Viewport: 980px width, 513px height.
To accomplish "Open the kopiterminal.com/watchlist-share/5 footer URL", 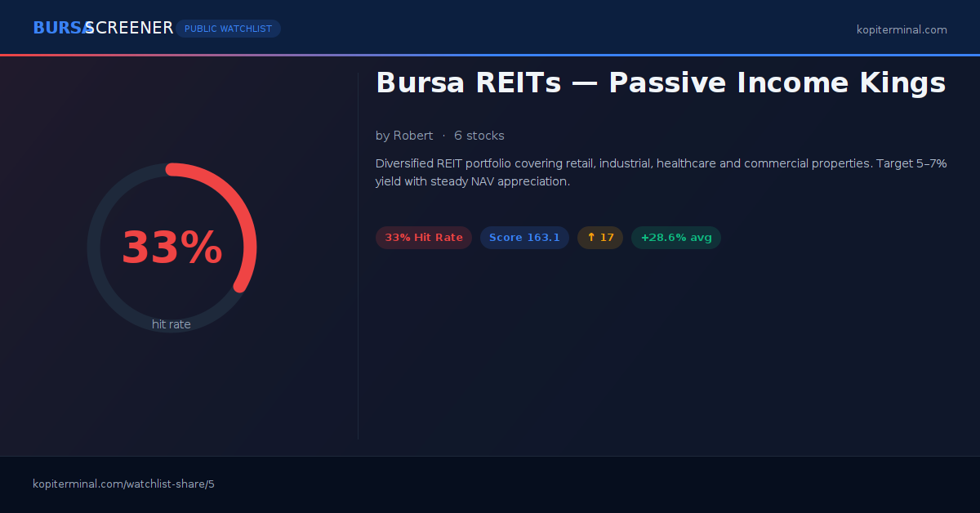I will (x=123, y=484).
